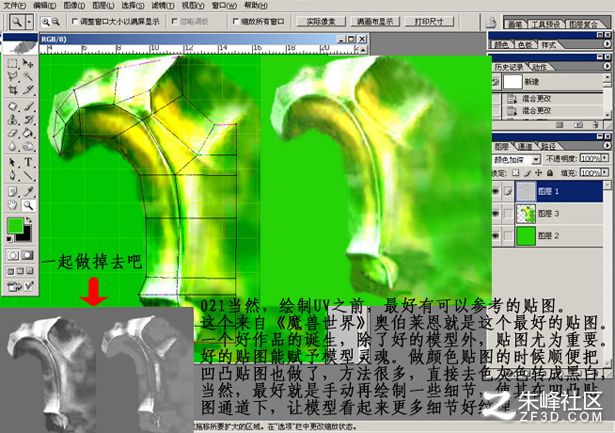
Task: Delete current state in History panel
Action: tap(595, 125)
